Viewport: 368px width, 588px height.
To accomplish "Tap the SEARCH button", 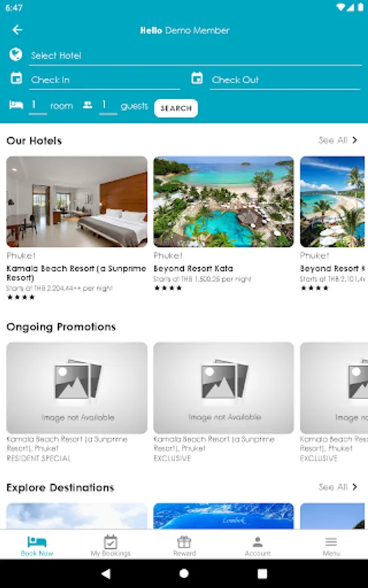I will click(x=176, y=108).
